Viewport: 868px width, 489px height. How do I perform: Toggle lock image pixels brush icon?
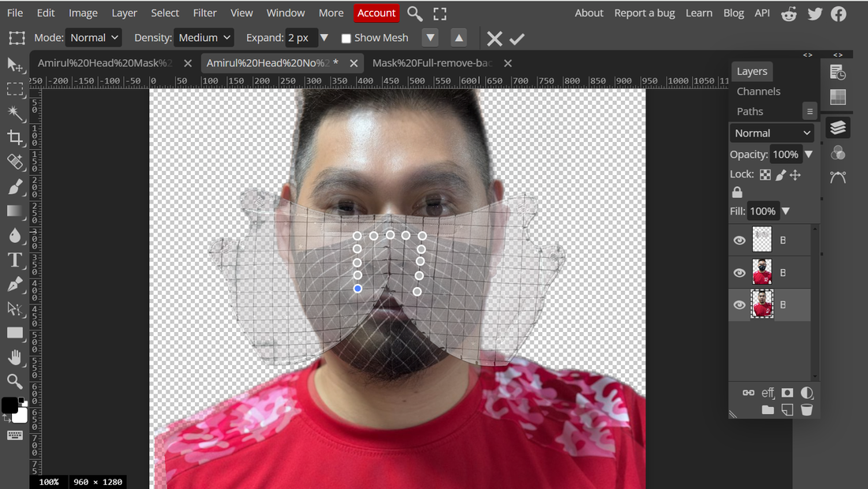[780, 175]
